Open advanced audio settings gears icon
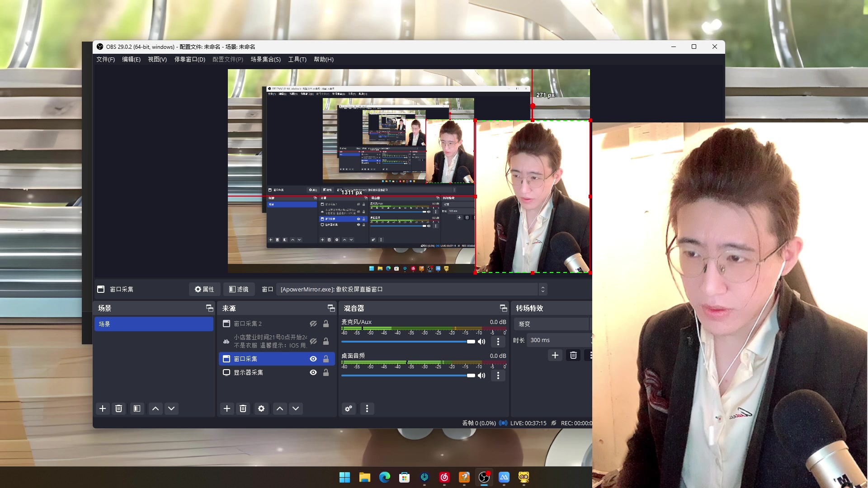Viewport: 868px width, 488px height. click(349, 408)
